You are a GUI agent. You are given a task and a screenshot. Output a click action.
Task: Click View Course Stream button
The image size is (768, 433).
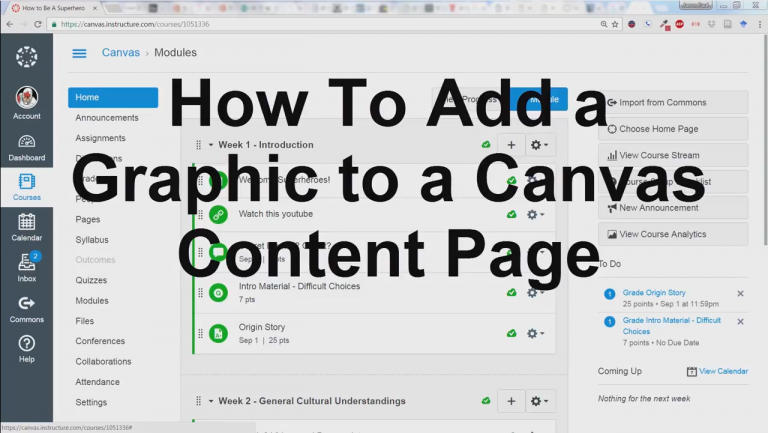tap(673, 155)
